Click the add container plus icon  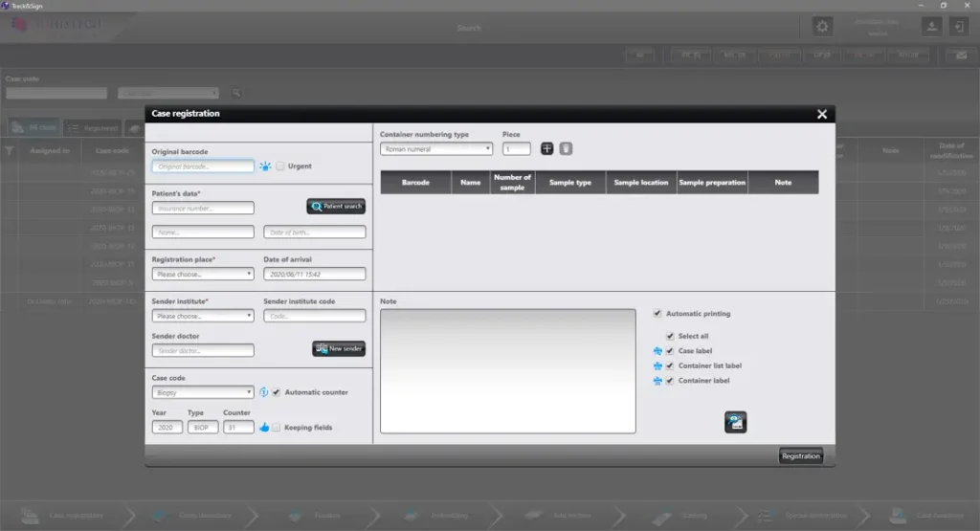click(546, 148)
